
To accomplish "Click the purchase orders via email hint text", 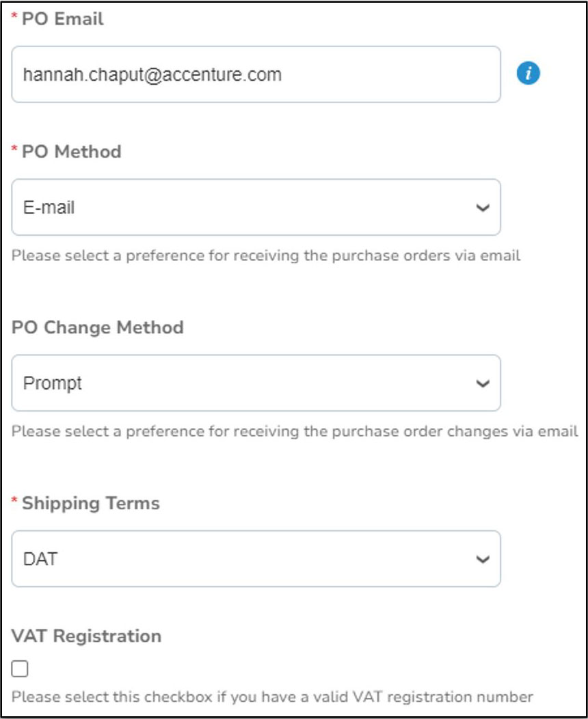I will click(266, 256).
